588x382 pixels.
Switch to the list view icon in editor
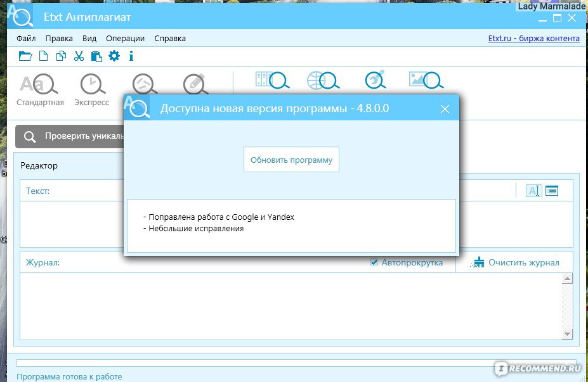552,191
